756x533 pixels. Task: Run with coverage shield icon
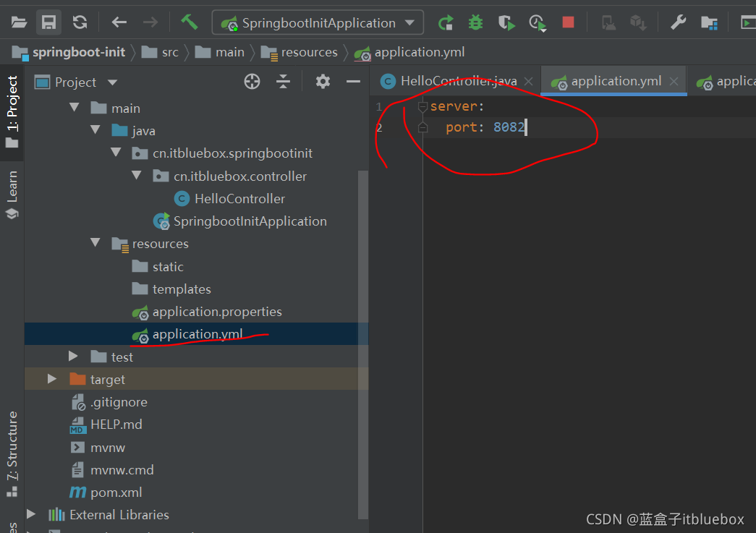point(506,22)
